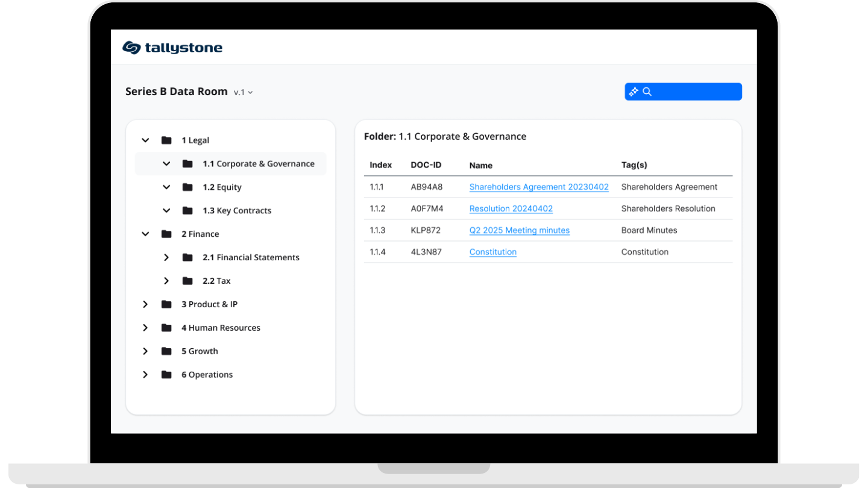Click the AI sparkle icon in search bar
This screenshot has width=868, height=488.
click(x=634, y=92)
